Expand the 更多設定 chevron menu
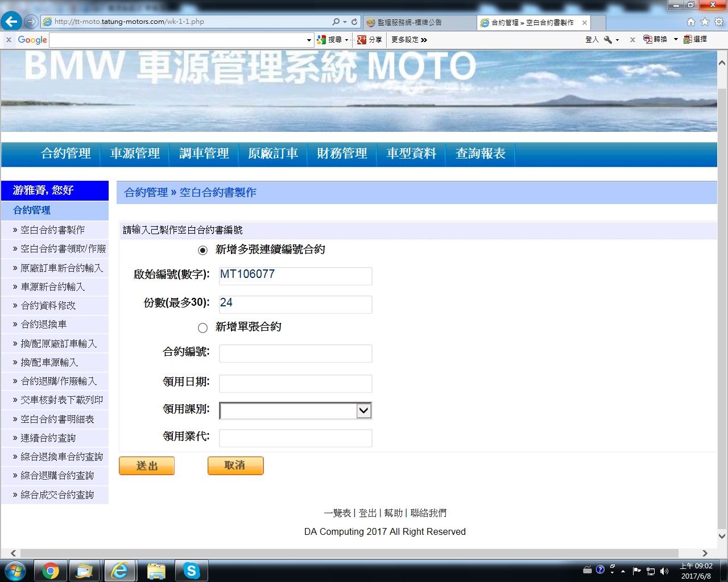This screenshot has width=728, height=582. point(424,40)
